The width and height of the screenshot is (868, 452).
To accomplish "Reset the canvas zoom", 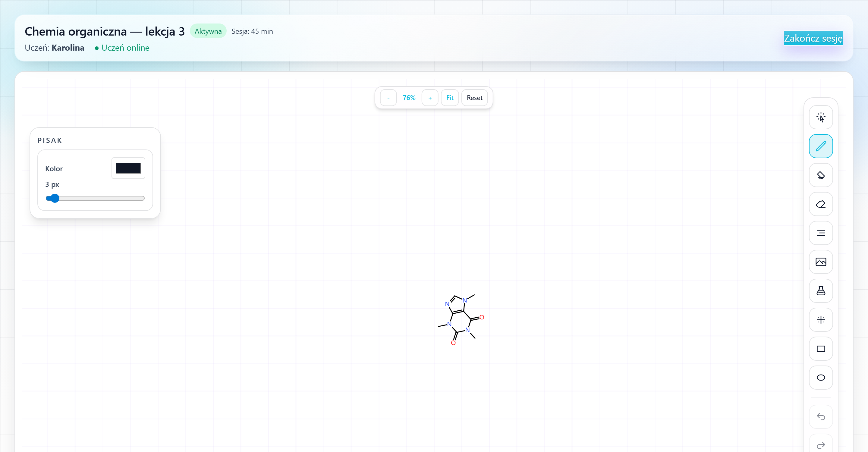I will point(474,98).
